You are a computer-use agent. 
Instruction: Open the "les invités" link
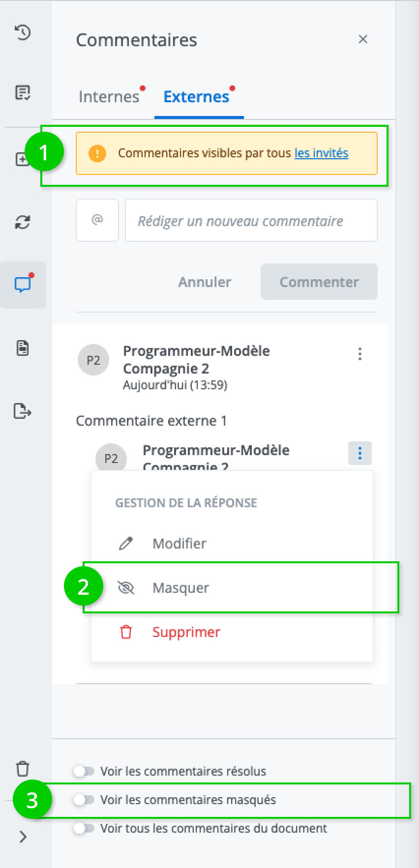coord(321,153)
